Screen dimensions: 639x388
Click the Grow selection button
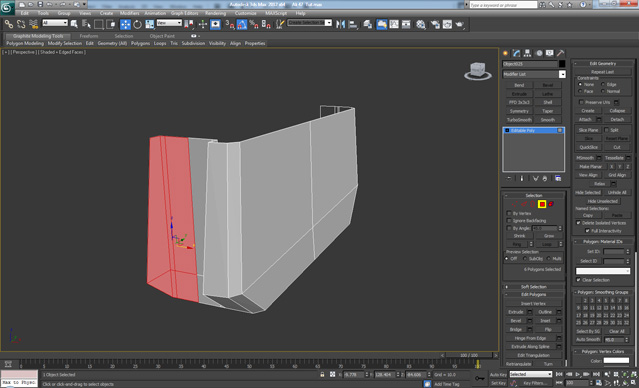[549, 236]
